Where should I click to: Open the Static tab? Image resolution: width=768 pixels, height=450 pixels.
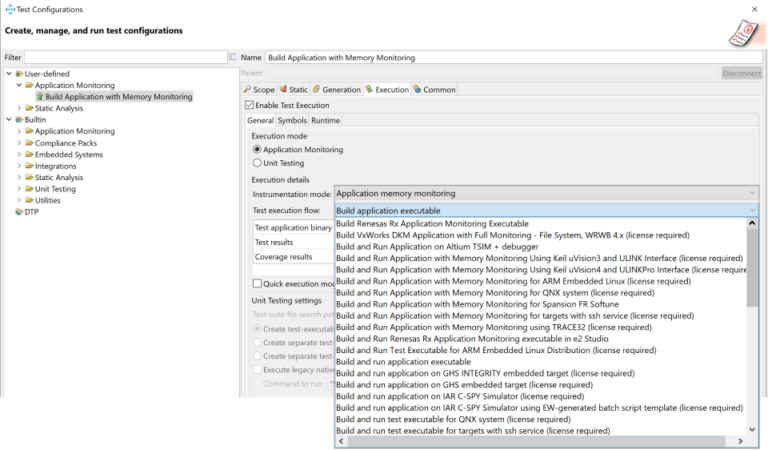coord(294,89)
